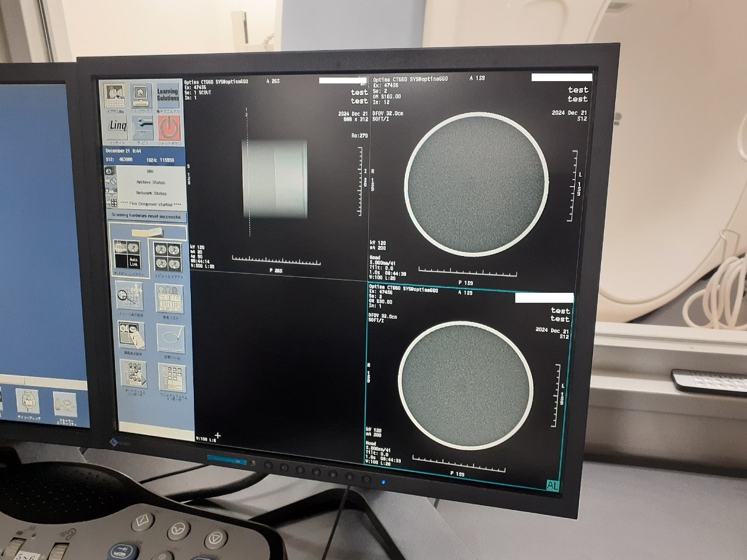This screenshot has height=560, width=747.
Task: Open Daily Prep icon on left monitor
Action: pos(27,402)
